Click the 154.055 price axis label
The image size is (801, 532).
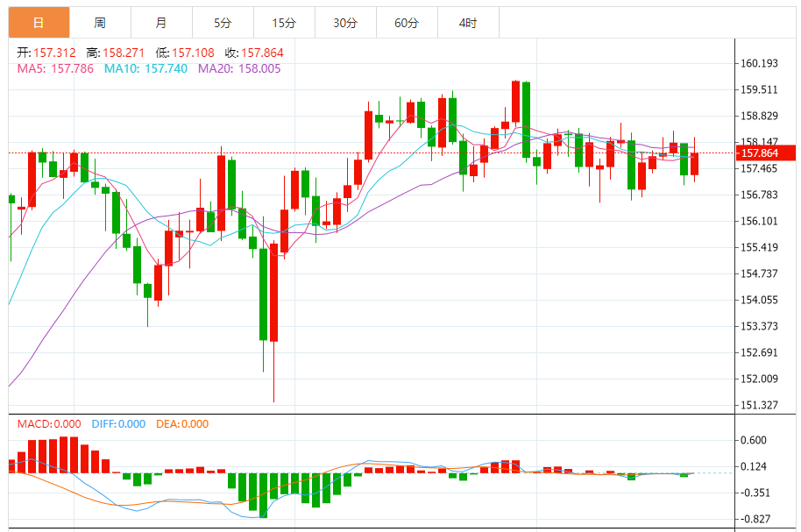coord(759,300)
